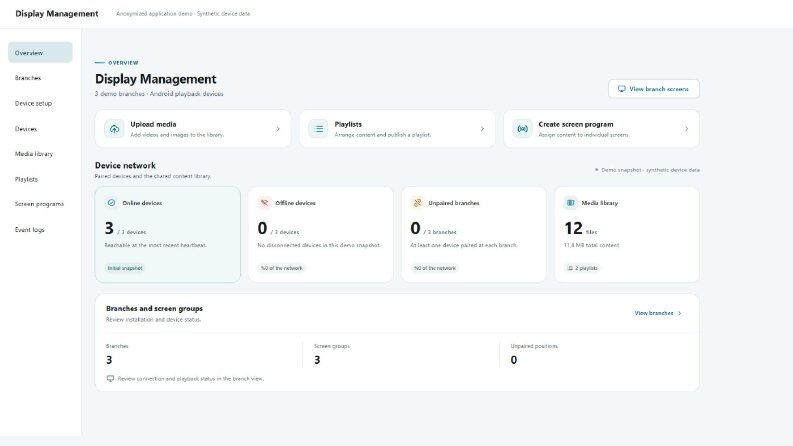Click the Unpaired positions count 0
Screen dimensions: 793x446
514,360
